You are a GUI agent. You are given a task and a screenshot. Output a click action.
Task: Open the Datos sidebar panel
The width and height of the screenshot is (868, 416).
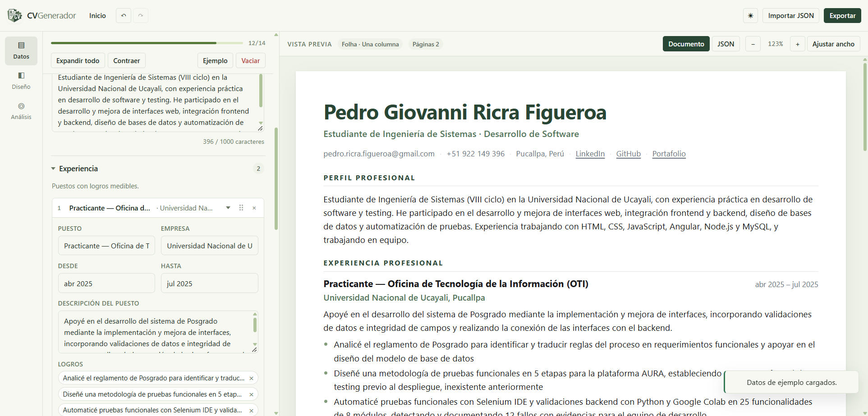(x=21, y=50)
